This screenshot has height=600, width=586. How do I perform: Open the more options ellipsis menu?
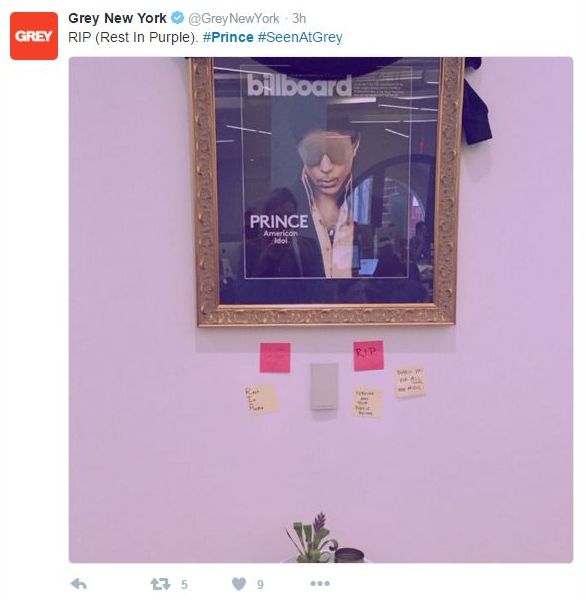(320, 584)
